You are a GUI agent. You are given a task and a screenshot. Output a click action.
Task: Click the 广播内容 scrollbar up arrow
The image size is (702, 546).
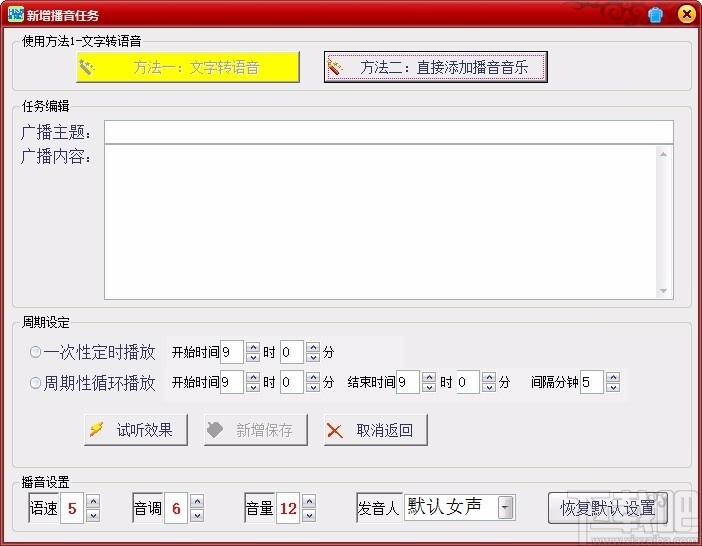click(663, 154)
